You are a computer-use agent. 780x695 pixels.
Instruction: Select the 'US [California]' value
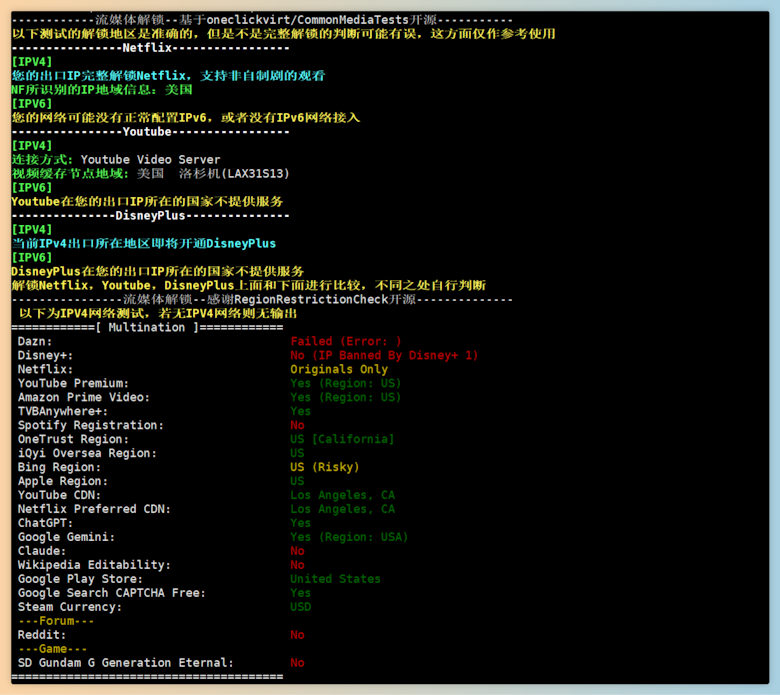[342, 439]
